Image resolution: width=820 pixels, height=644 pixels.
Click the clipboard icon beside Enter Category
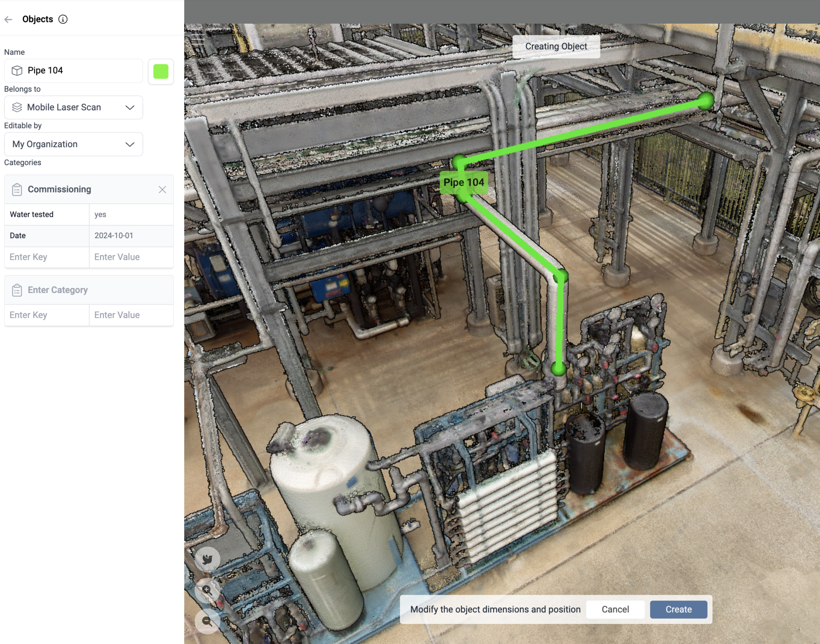pyautogui.click(x=17, y=290)
